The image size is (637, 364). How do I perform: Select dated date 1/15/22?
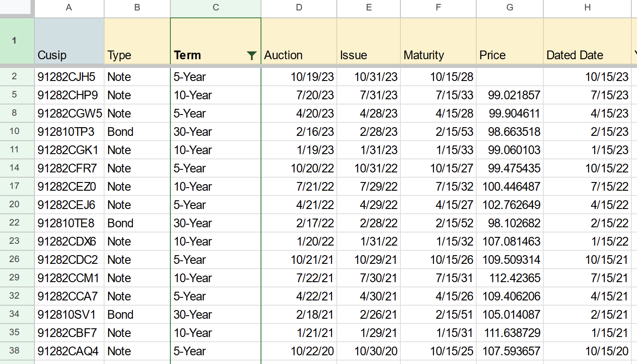tap(587, 241)
